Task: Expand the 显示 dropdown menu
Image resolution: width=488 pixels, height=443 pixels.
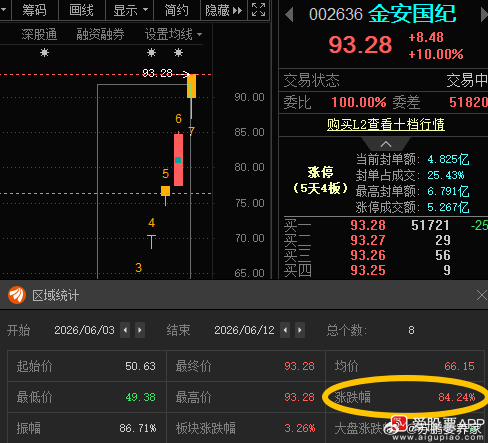Action: click(130, 10)
